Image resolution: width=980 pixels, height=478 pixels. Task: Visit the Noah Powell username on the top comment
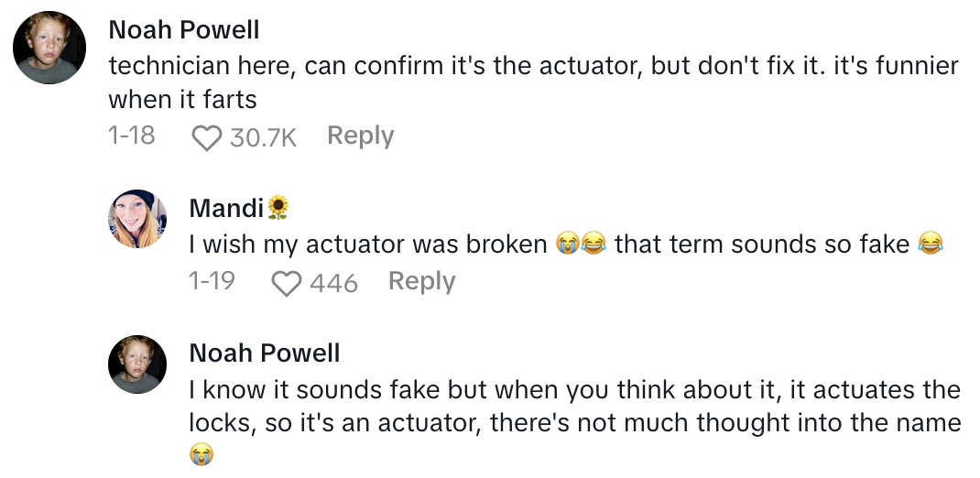pos(183,29)
